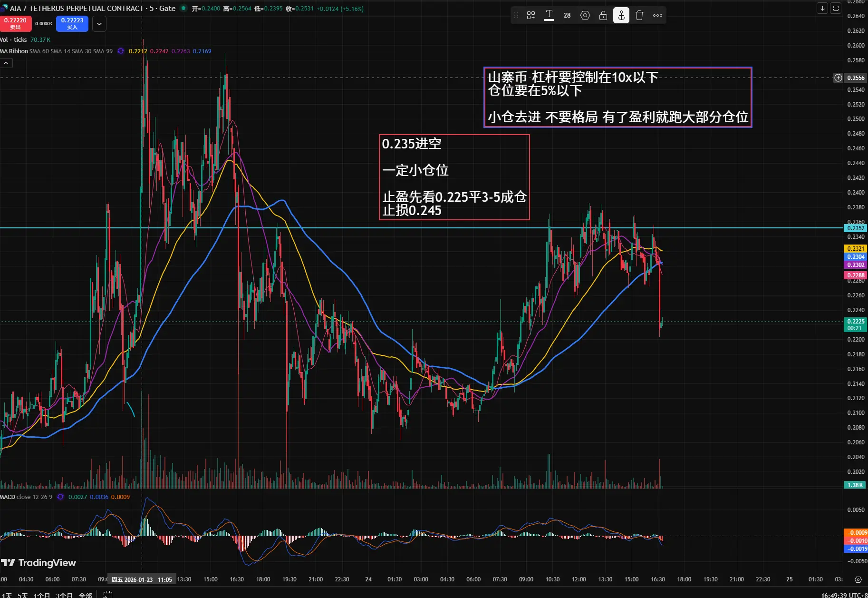The image size is (868, 598).
Task: Click the 16:49:39 UTC+8 timezone clock
Action: [x=844, y=595]
